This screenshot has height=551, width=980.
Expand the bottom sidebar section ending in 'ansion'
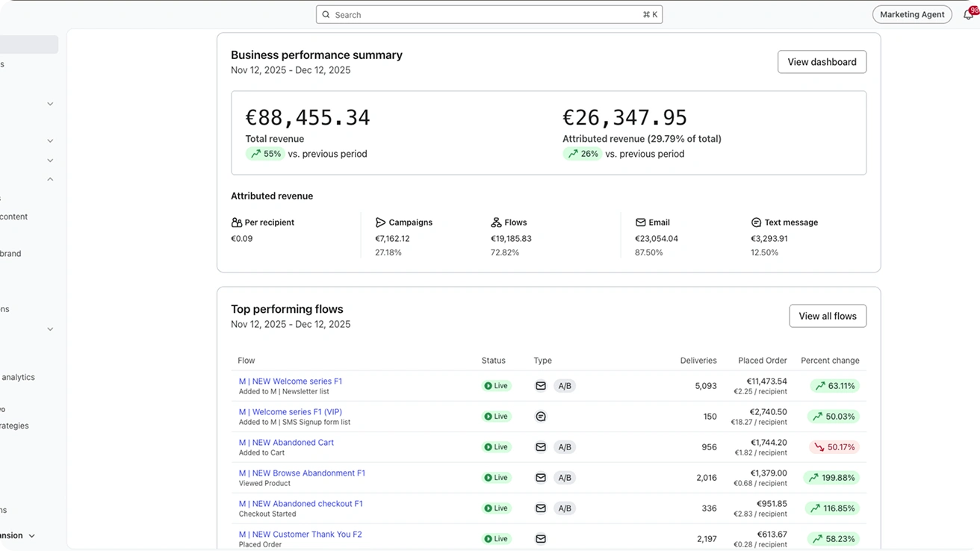tap(31, 535)
